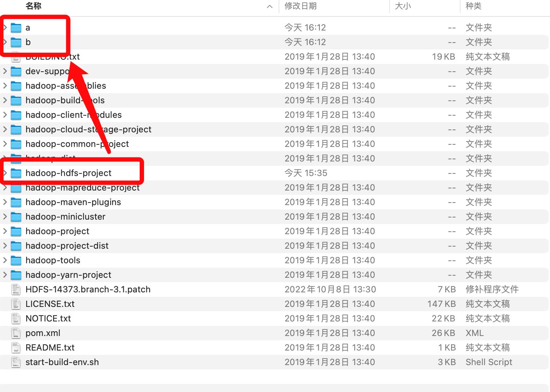Click the patch file icon for HDFS-14373.branch-3.1.patch
The image size is (550, 392).
16,289
